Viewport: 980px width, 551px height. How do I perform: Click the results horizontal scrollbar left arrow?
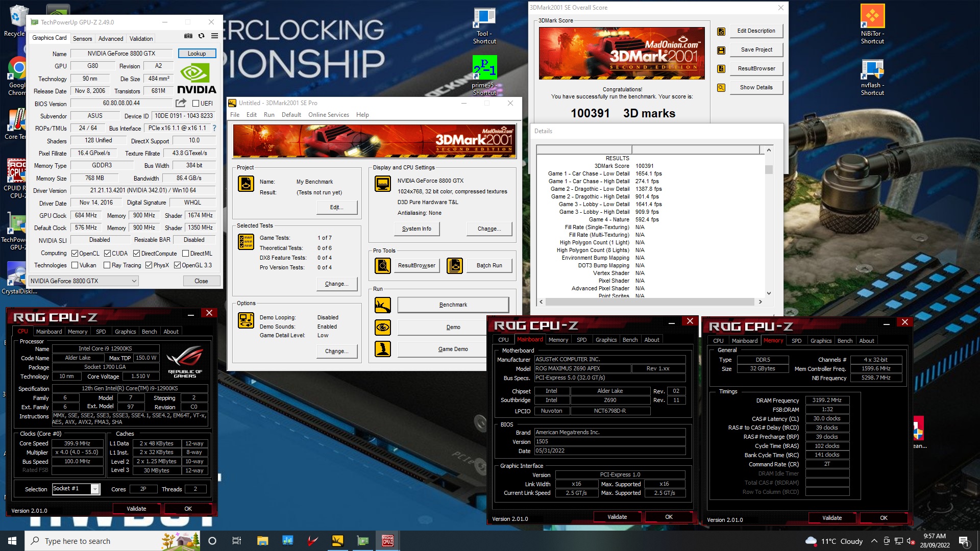[x=542, y=302]
